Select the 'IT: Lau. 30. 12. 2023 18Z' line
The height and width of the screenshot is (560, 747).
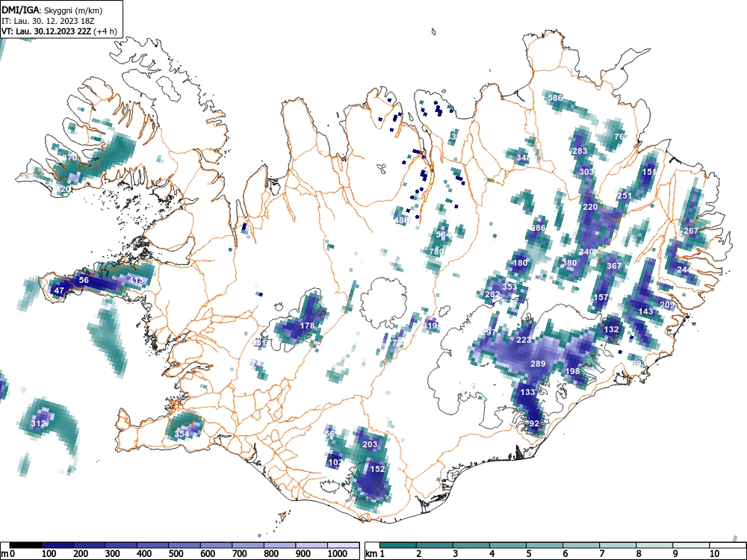pos(48,20)
